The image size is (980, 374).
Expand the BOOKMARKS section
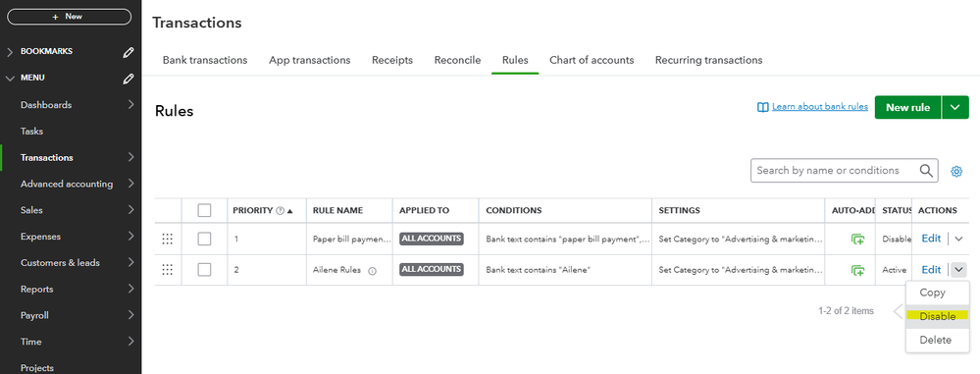pos(10,53)
